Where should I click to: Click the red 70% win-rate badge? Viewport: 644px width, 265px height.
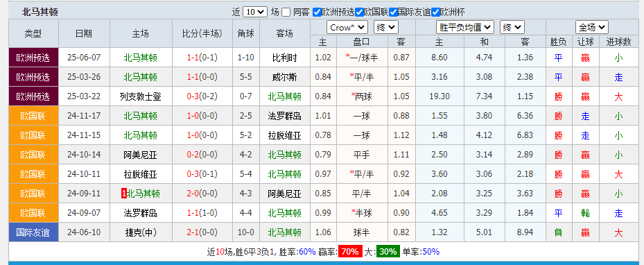point(350,252)
